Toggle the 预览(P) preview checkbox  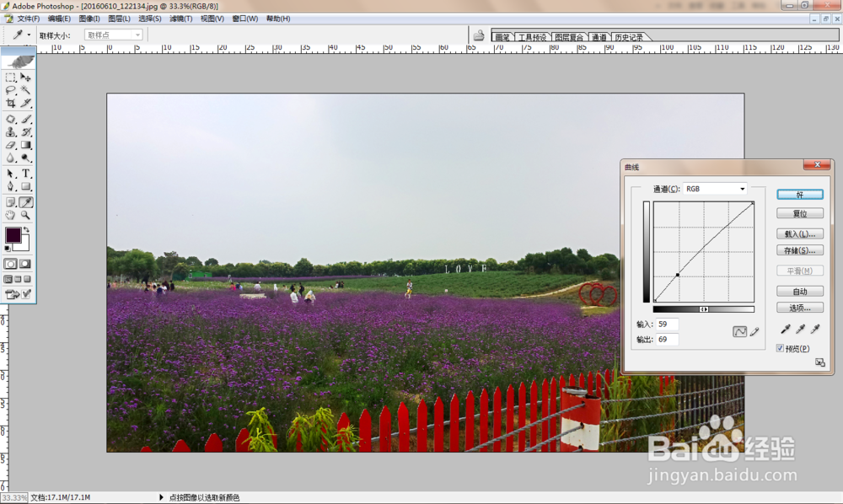[780, 348]
